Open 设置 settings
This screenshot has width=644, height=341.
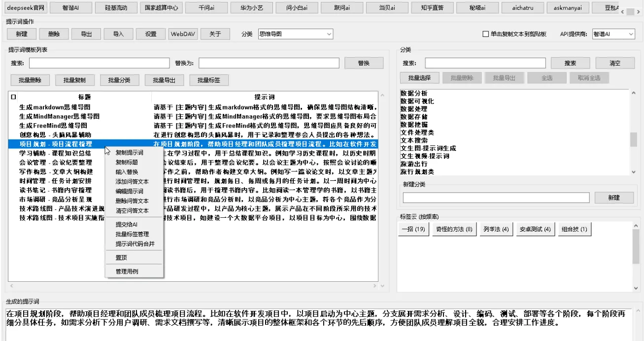(x=151, y=34)
